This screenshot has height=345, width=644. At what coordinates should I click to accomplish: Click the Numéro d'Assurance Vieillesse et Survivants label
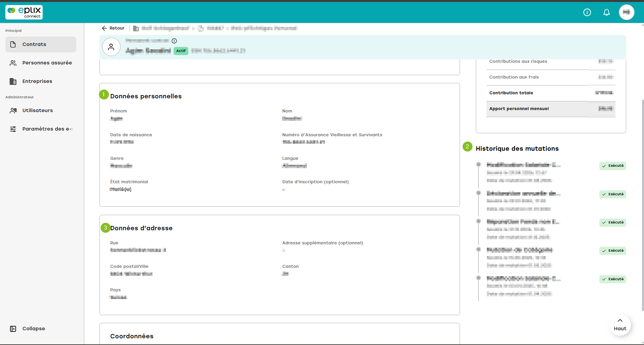(x=332, y=135)
